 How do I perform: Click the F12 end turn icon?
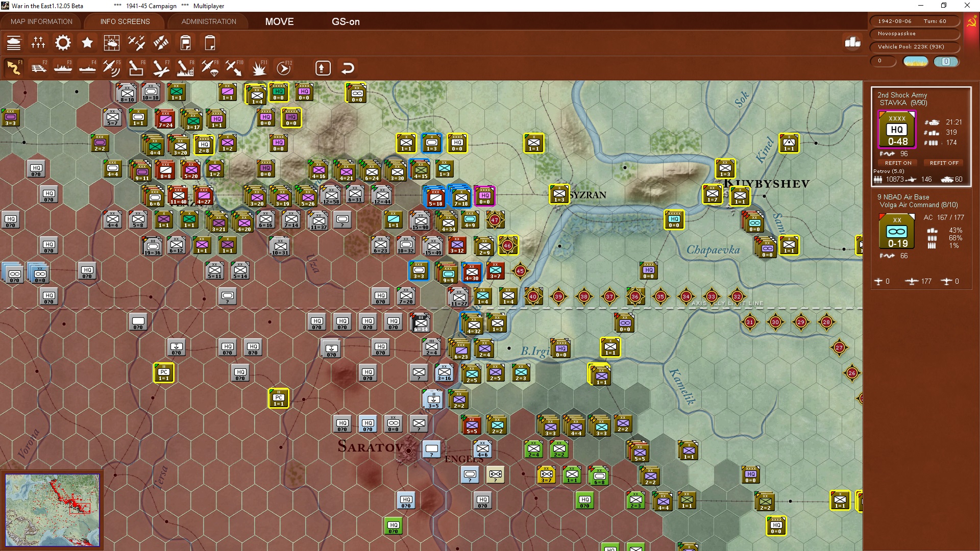pyautogui.click(x=283, y=68)
